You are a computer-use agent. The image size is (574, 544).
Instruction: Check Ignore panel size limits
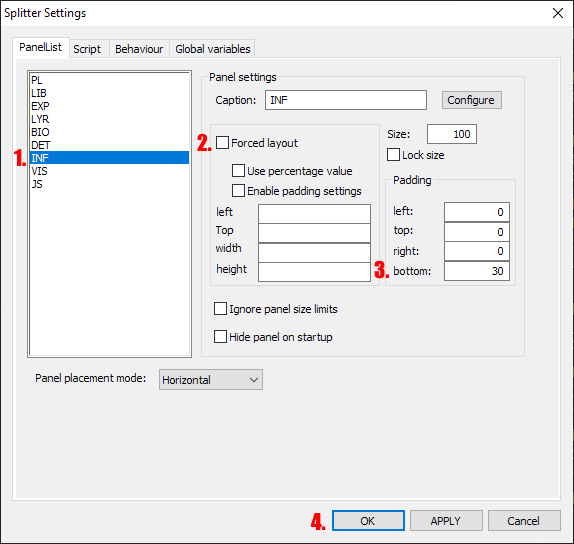pyautogui.click(x=220, y=309)
